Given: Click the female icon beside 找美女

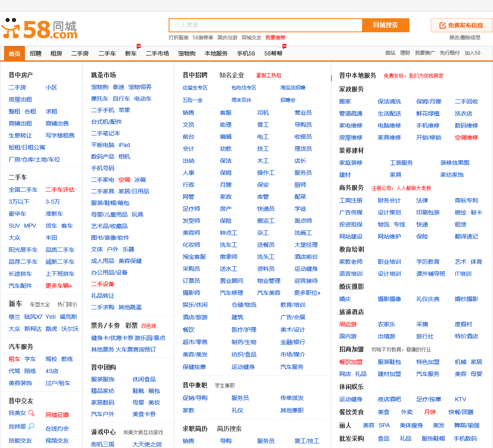Looking at the screenshot, I should point(31,413).
